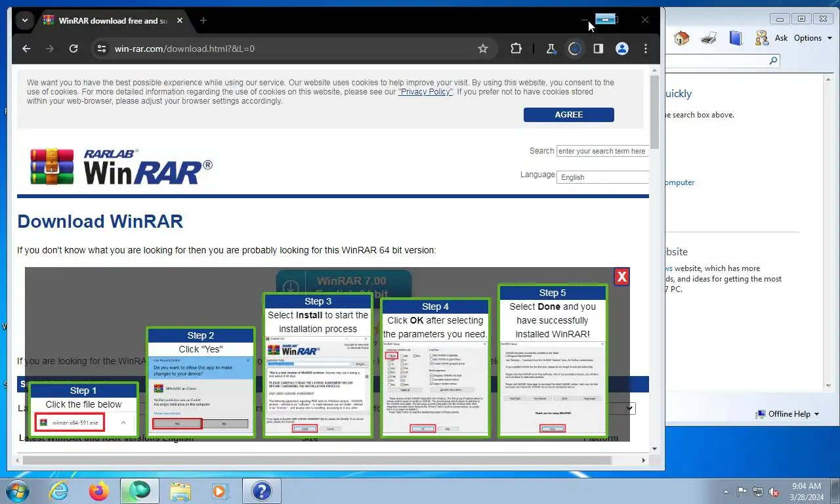Open Chrome's tab search chevron
Screen dimensions: 840x504
[25, 20]
